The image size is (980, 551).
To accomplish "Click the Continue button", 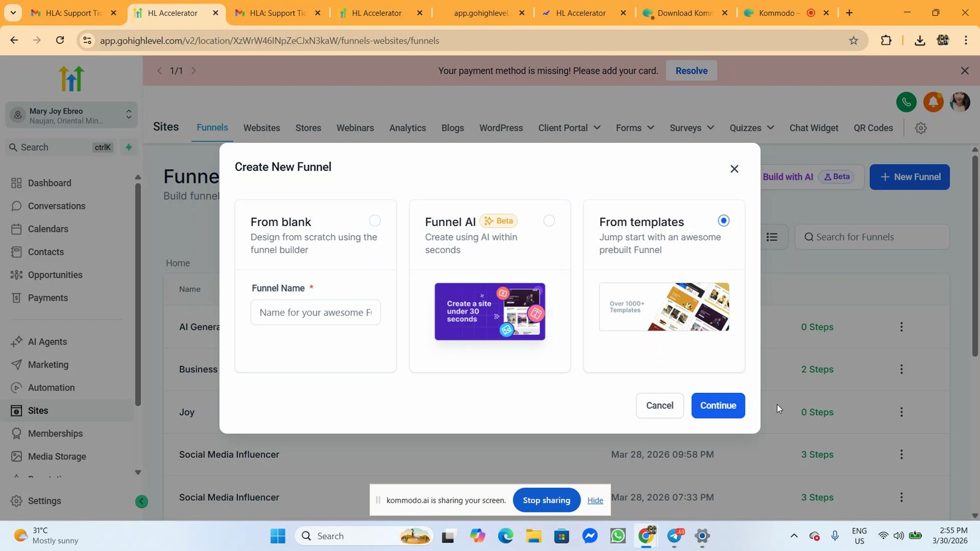I will [x=718, y=406].
